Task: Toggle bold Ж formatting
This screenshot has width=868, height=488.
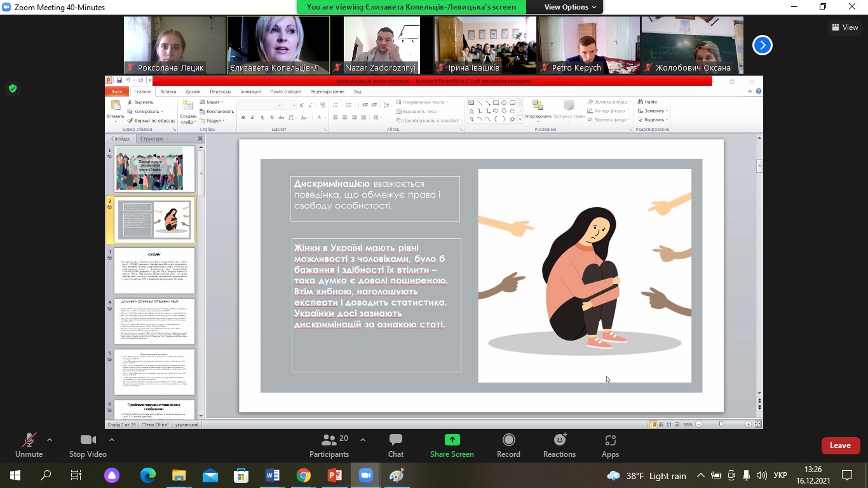Action: (x=243, y=118)
